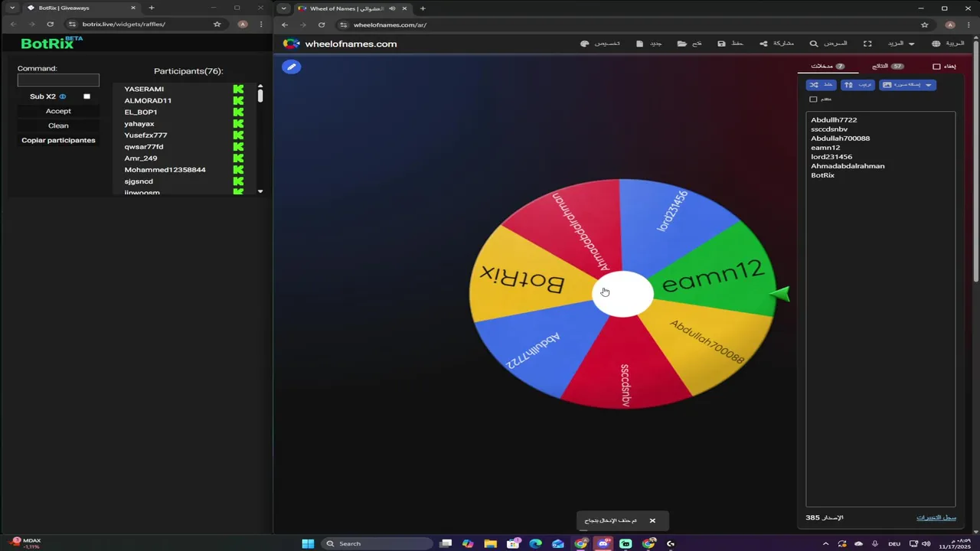Spin the wheel by clicking its white center
This screenshot has height=551, width=980.
point(622,294)
